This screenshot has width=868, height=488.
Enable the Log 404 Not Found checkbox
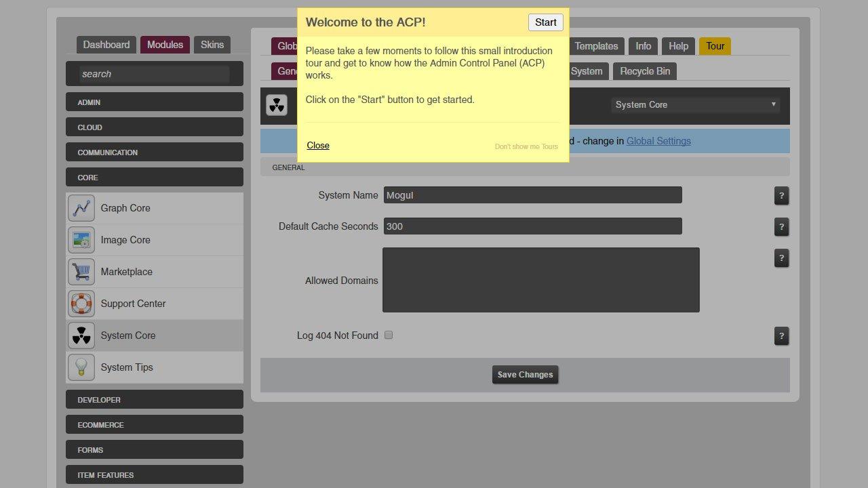[389, 335]
